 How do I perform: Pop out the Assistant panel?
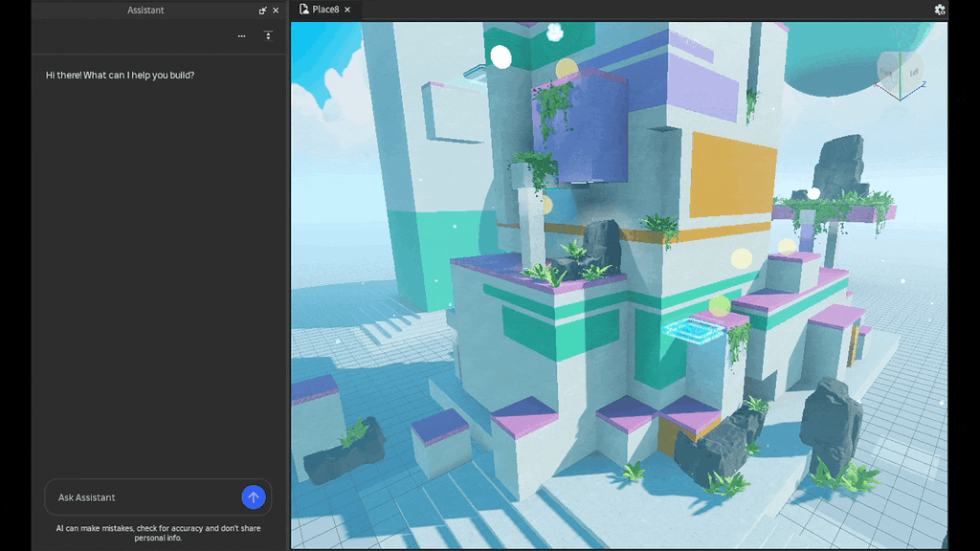[262, 11]
